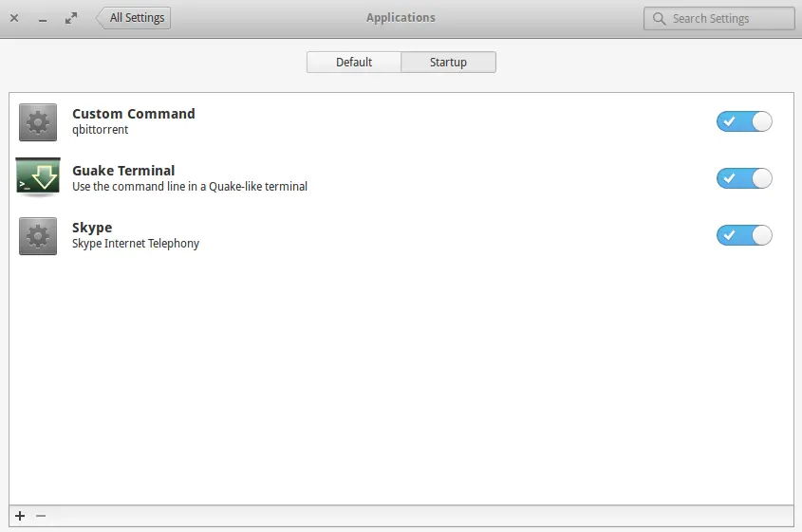This screenshot has height=532, width=802.
Task: Minimize the Applications settings window
Action: pos(43,18)
